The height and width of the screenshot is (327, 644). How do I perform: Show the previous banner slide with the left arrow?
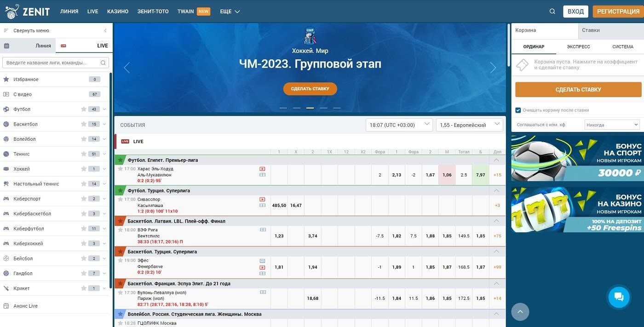127,68
